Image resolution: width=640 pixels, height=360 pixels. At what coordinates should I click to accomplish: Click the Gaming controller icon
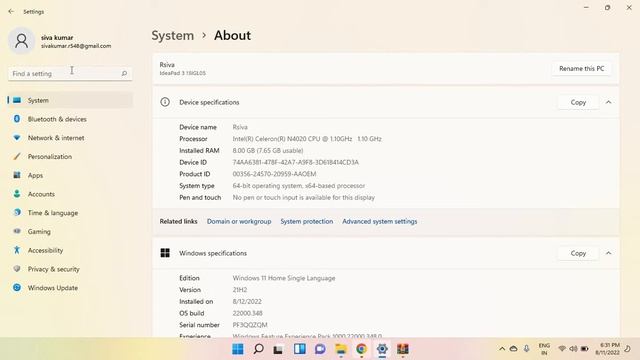(x=17, y=231)
